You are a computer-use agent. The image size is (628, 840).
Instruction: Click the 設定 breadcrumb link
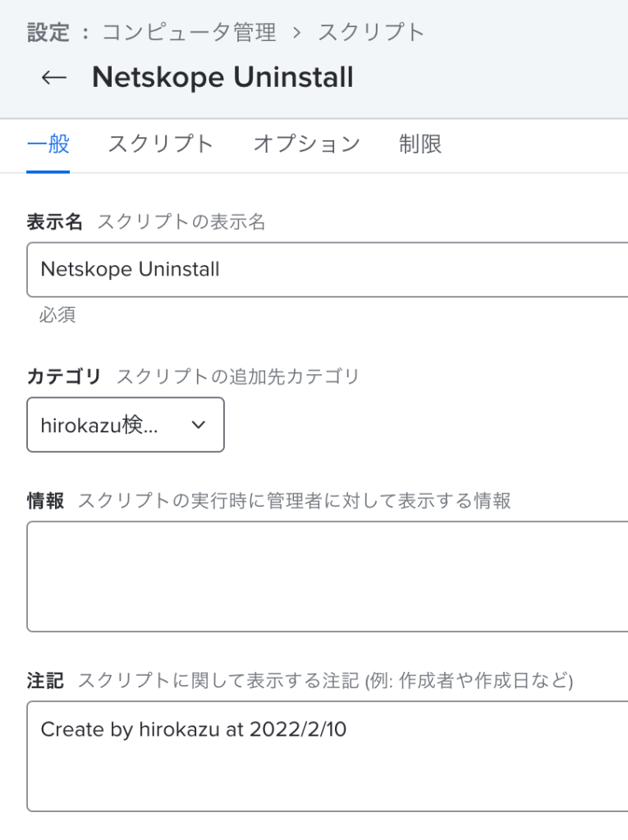click(x=48, y=32)
